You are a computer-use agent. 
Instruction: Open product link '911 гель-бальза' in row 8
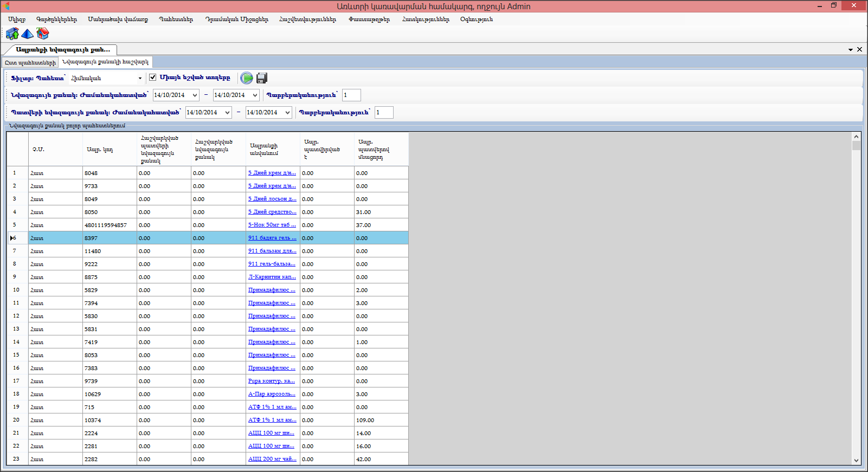[x=272, y=264]
